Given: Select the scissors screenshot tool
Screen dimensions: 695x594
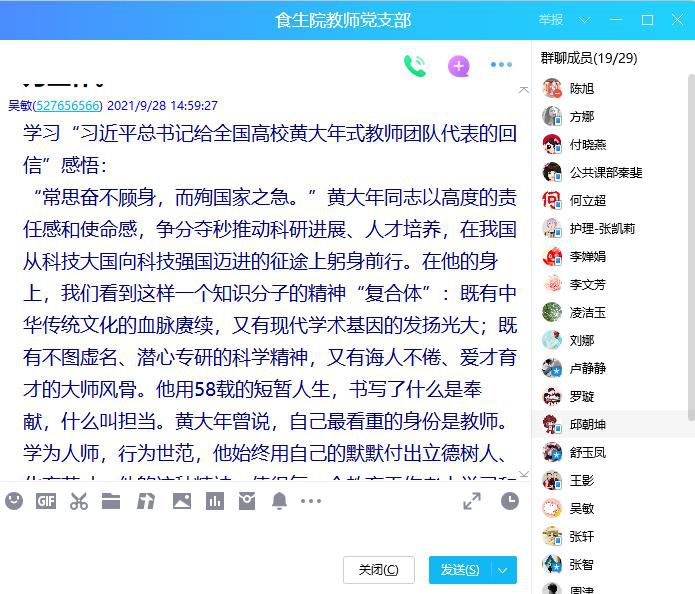Looking at the screenshot, I should (x=79, y=501).
